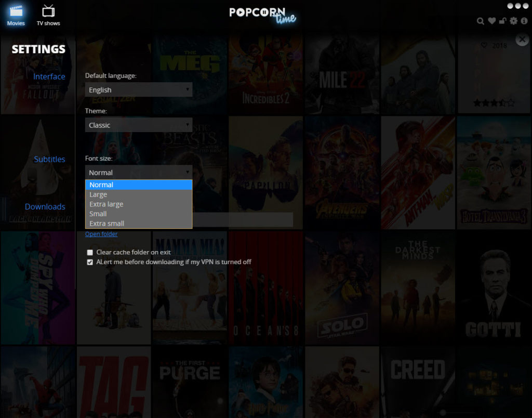The width and height of the screenshot is (532, 418).
Task: Choose Small font size option
Action: (138, 214)
